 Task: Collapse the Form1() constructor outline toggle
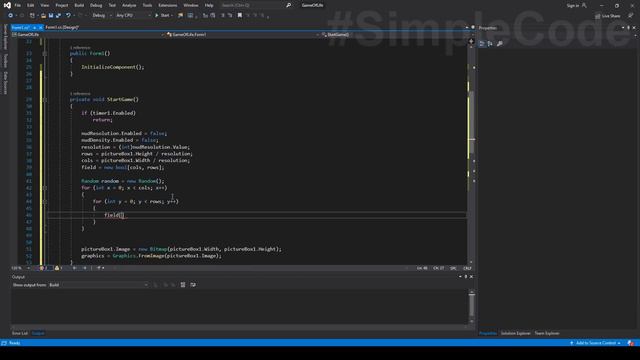tap(45, 53)
